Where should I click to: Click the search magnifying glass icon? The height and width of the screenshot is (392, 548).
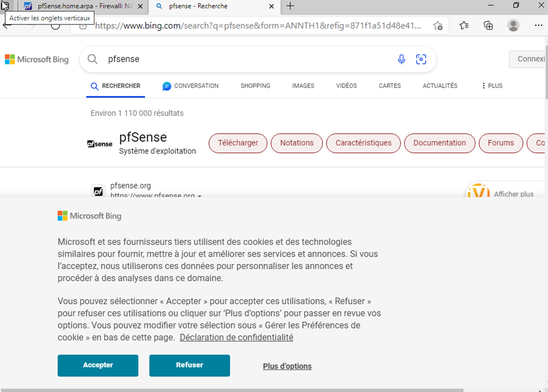[92, 59]
